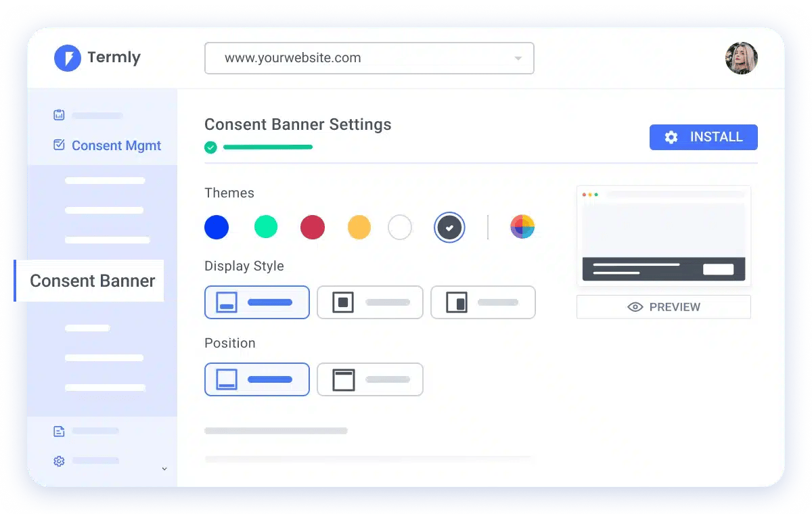
Task: Expand the sidebar chevron at bottom
Action: (x=164, y=469)
